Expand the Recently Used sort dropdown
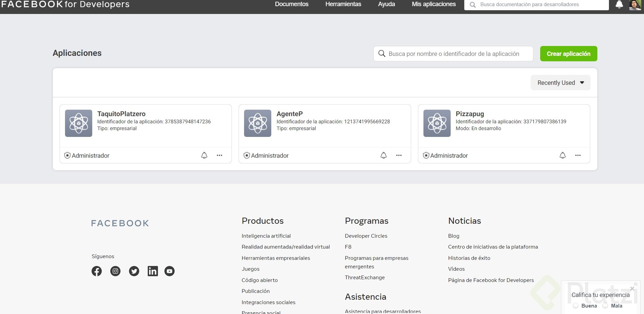 (x=561, y=83)
